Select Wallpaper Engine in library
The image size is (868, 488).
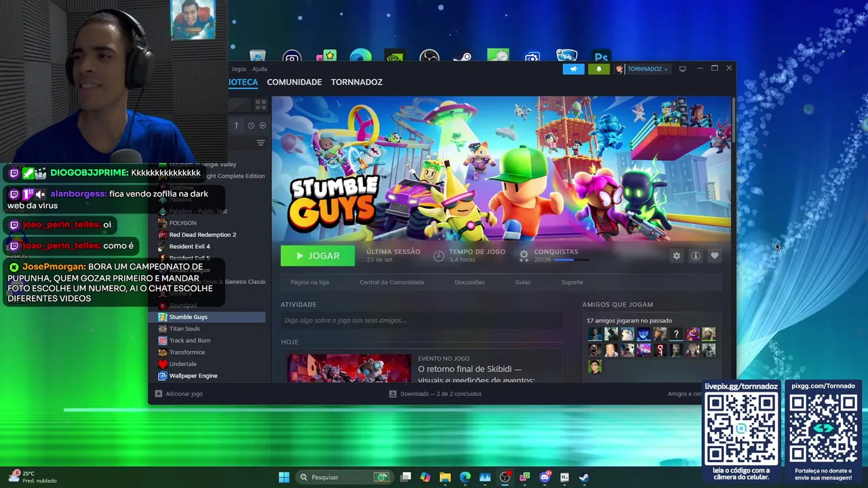(x=193, y=375)
